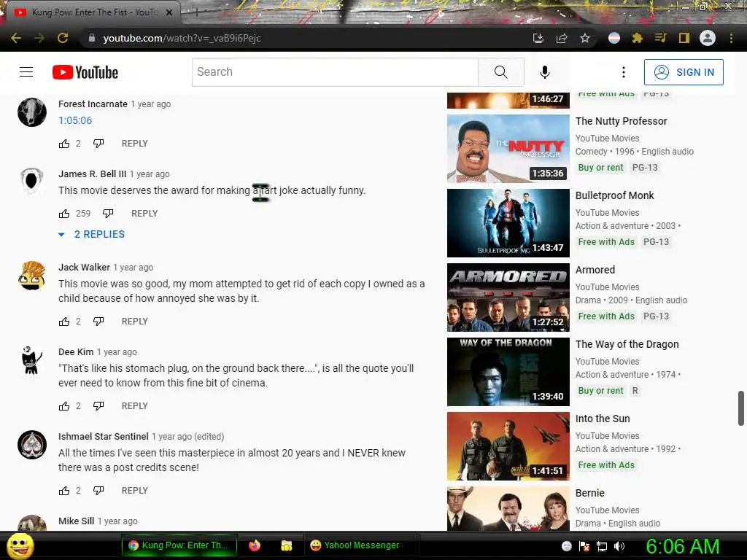Screen dimensions: 747x560
Task: Click the network tray icon
Action: 602,546
